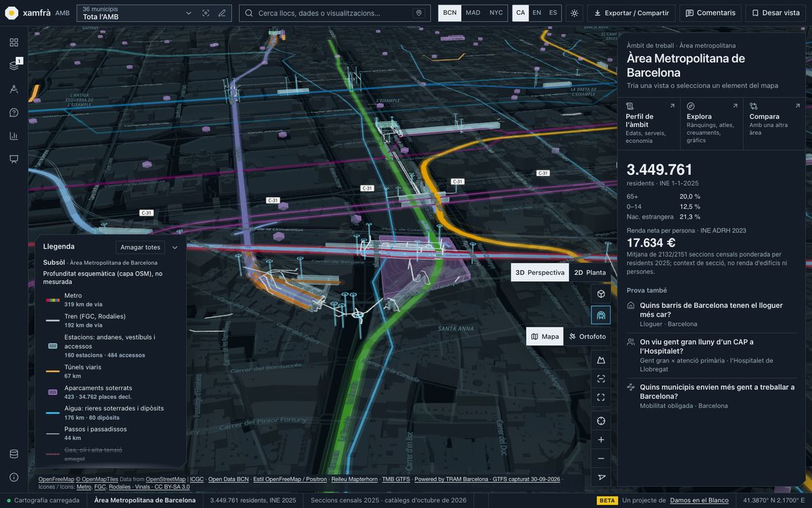Toggle Tren (FGC, Rodalies) legend layer
812x508 pixels.
tap(110, 320)
